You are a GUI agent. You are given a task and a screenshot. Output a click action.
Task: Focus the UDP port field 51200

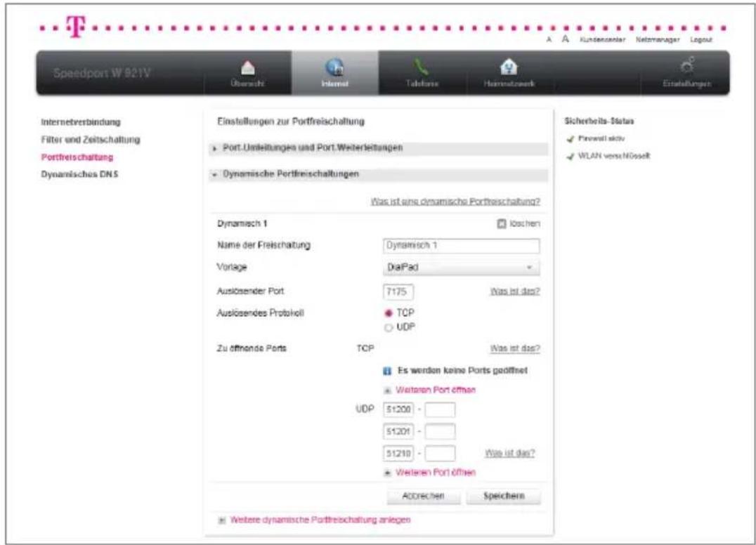398,409
